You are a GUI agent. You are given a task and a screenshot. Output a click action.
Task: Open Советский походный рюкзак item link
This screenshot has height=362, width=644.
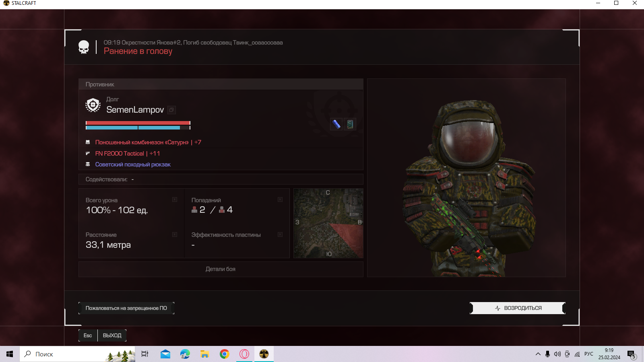[133, 164]
